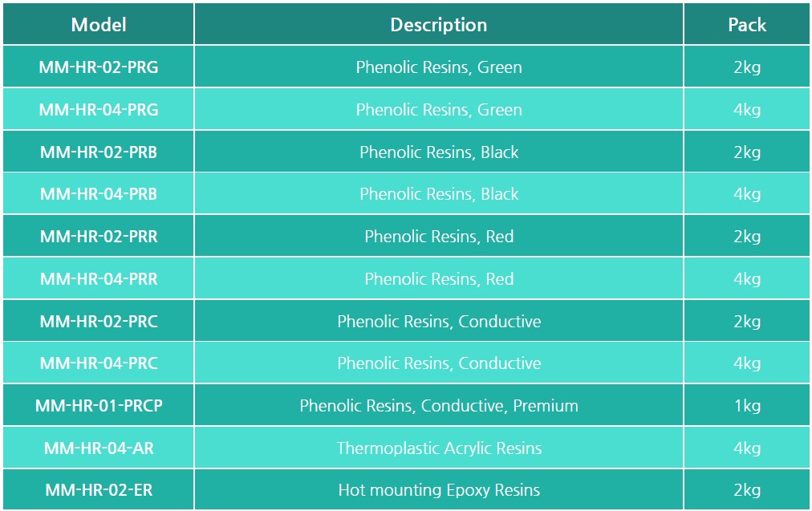Click Phenolic Resins, Red in MM-HR-02-PRR row

click(x=439, y=236)
